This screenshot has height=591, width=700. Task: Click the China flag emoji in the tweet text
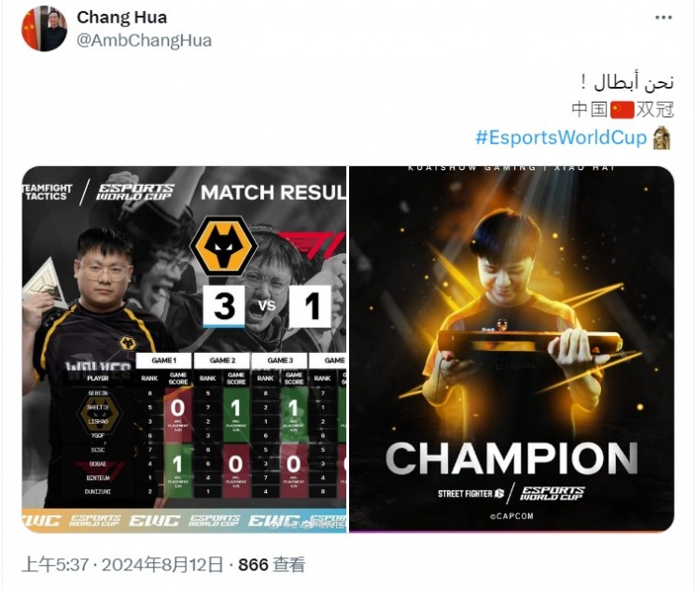coord(623,109)
